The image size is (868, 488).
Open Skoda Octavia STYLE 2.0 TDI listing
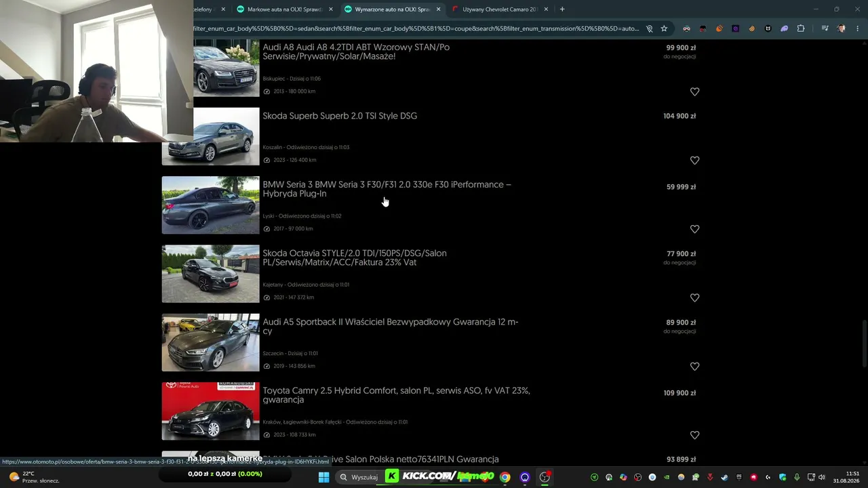click(355, 258)
